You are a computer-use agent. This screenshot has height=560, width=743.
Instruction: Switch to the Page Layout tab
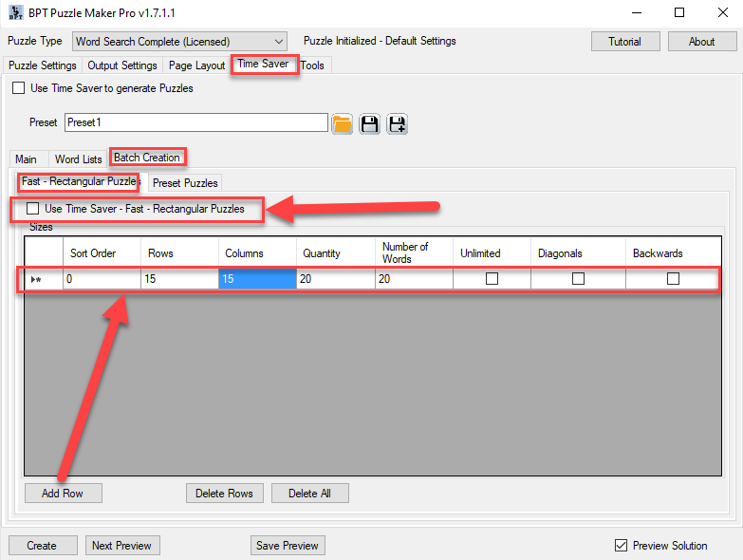(196, 65)
